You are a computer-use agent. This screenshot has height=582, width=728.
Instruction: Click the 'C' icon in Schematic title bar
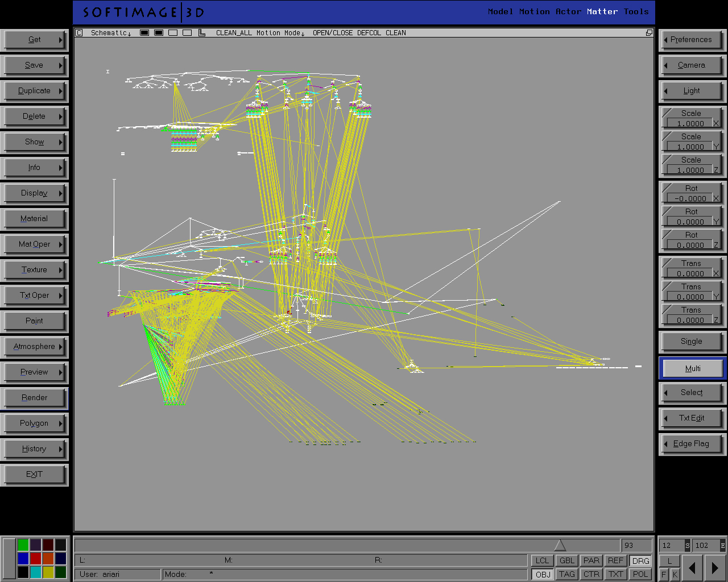tap(79, 33)
